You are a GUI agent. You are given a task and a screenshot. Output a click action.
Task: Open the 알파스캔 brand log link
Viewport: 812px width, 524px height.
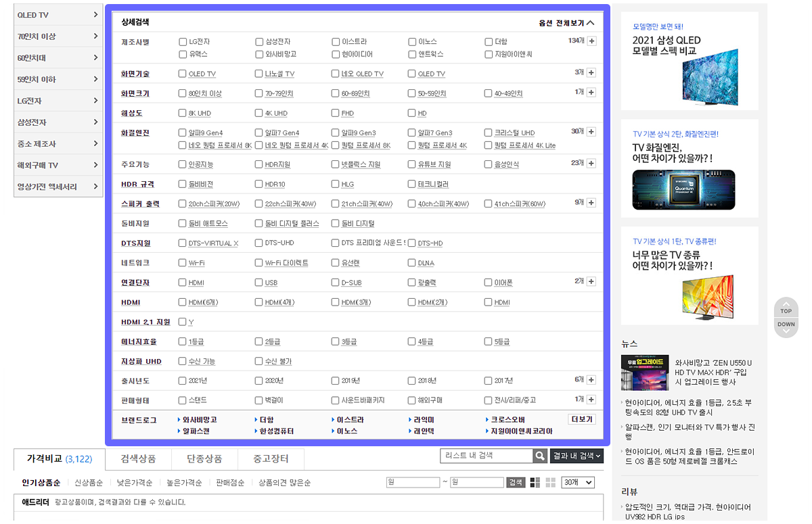pos(196,431)
